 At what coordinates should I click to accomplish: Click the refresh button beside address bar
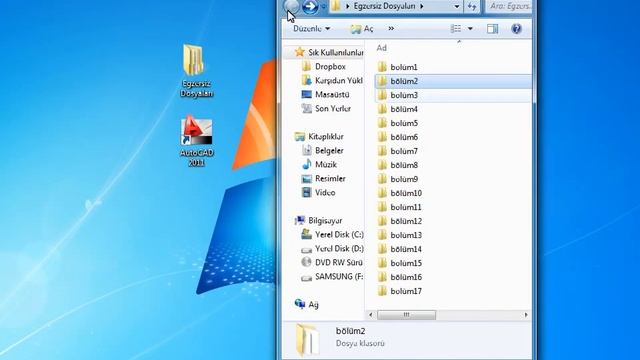(x=472, y=7)
